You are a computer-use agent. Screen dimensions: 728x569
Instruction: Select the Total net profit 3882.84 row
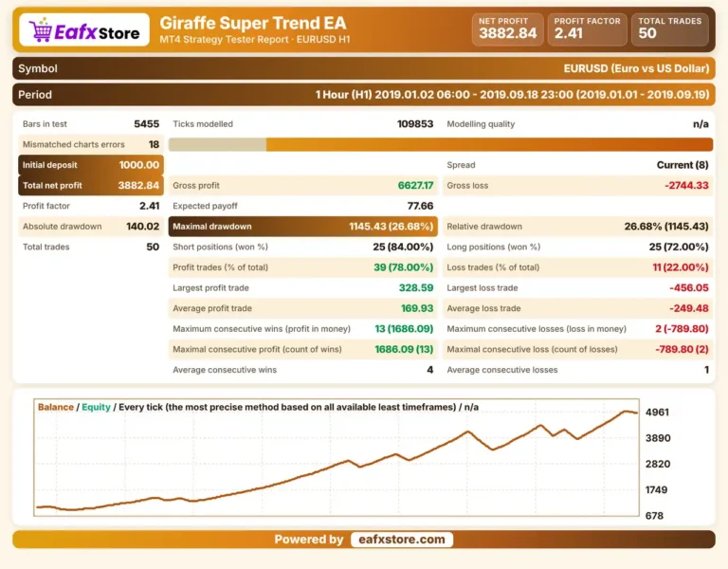click(x=91, y=185)
